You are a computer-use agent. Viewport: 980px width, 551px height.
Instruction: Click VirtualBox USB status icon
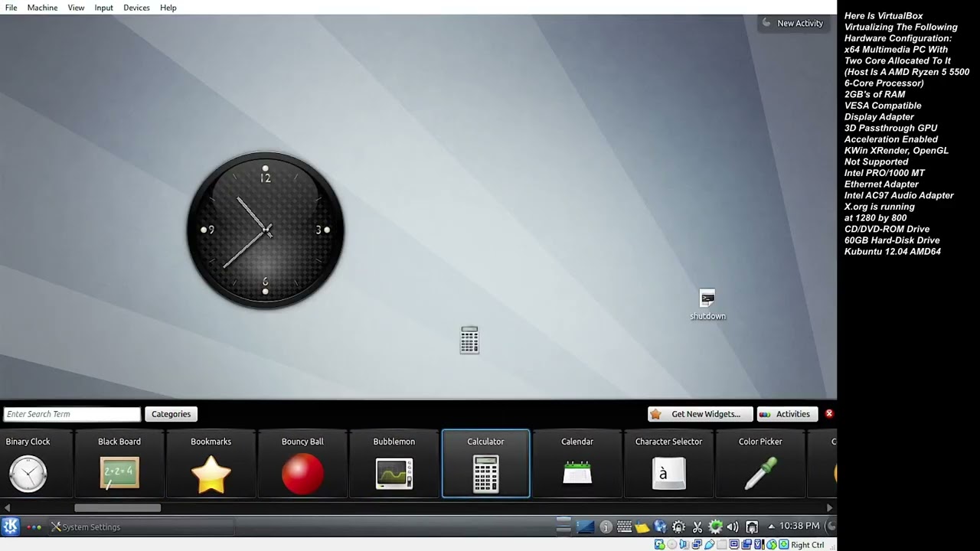tap(710, 545)
